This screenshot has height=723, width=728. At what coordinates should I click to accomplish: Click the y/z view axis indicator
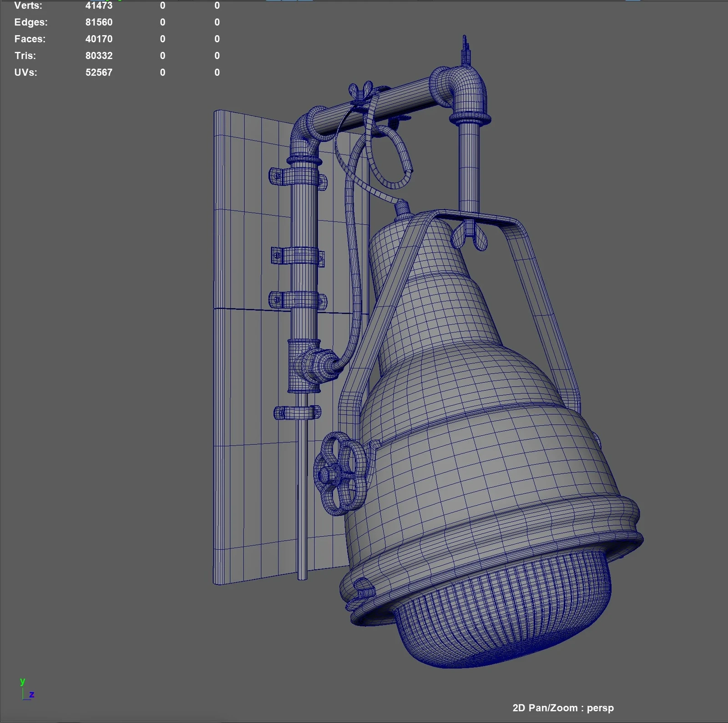point(27,689)
